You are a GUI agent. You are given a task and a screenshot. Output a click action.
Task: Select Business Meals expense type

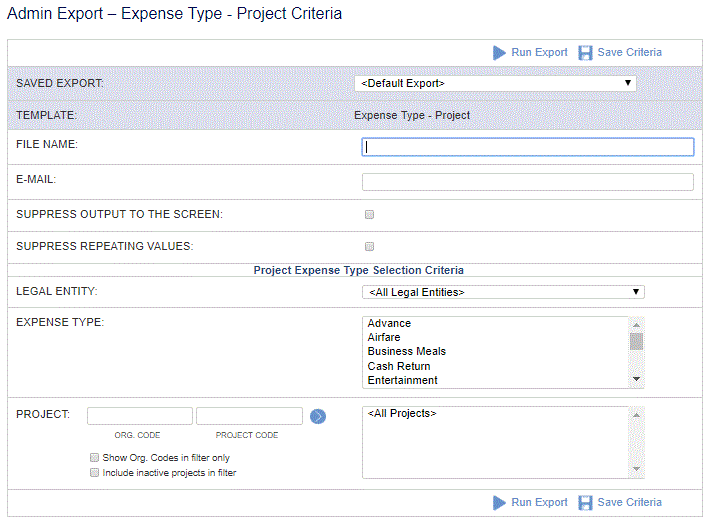point(406,351)
